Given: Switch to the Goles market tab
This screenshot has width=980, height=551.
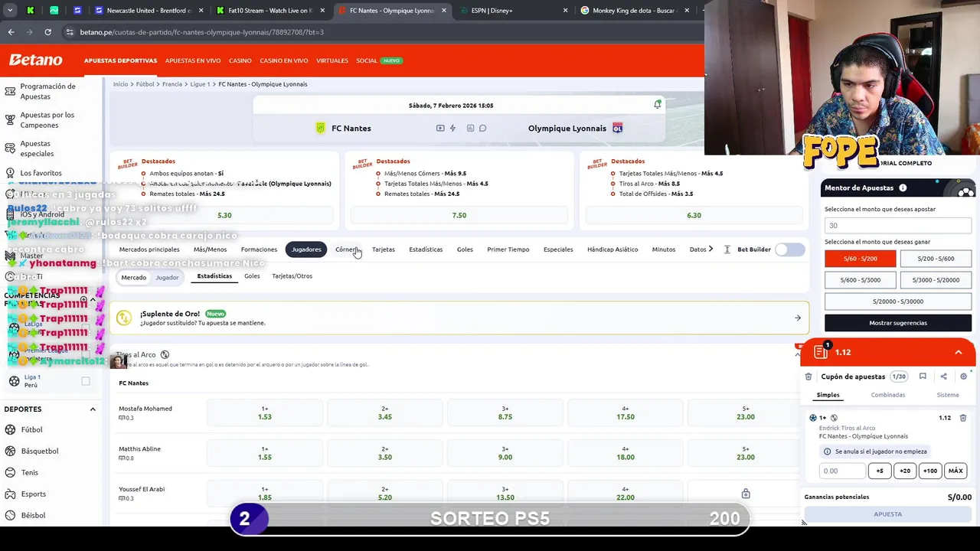Looking at the screenshot, I should 465,249.
